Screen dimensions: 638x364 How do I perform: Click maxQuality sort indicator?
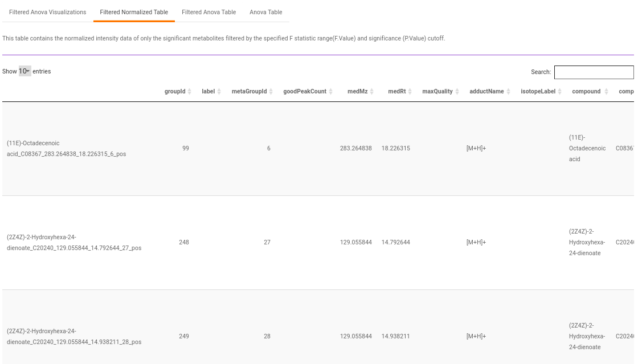pyautogui.click(x=457, y=92)
